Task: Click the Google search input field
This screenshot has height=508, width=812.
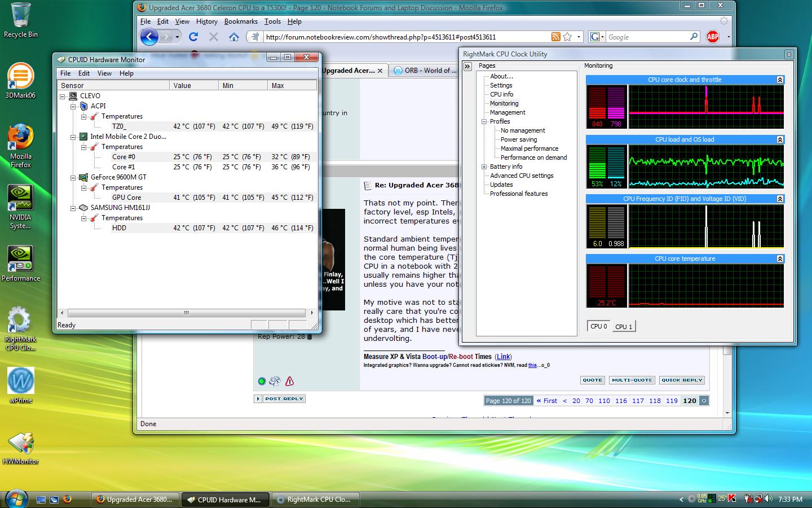Action: [x=647, y=37]
